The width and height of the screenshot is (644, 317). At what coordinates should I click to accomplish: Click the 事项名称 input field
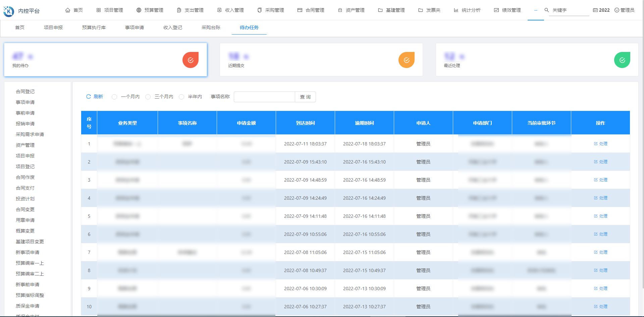(264, 97)
